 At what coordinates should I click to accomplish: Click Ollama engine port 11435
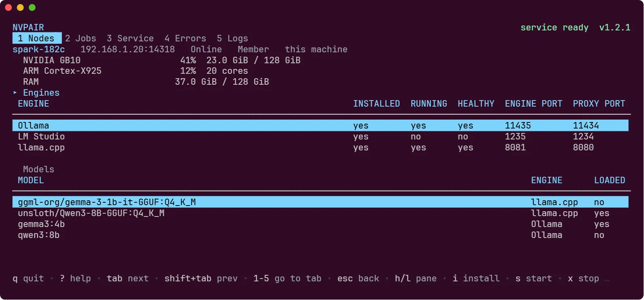pos(518,125)
